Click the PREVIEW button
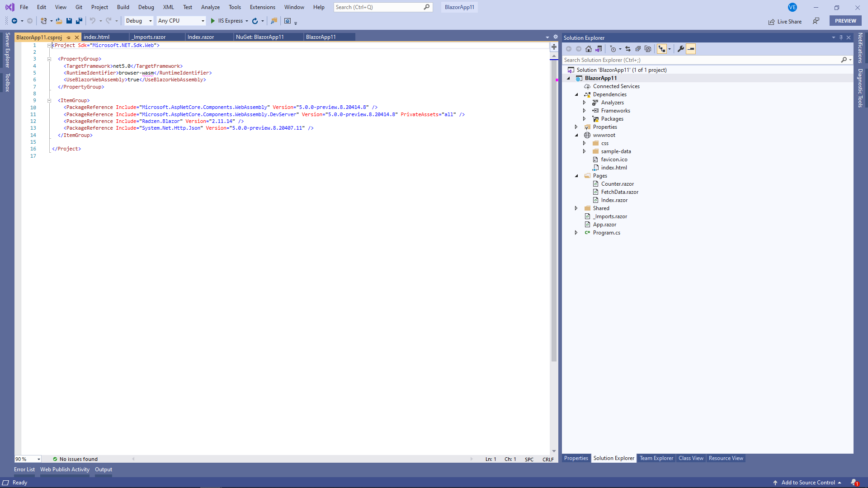This screenshot has width=868, height=488. click(x=845, y=21)
